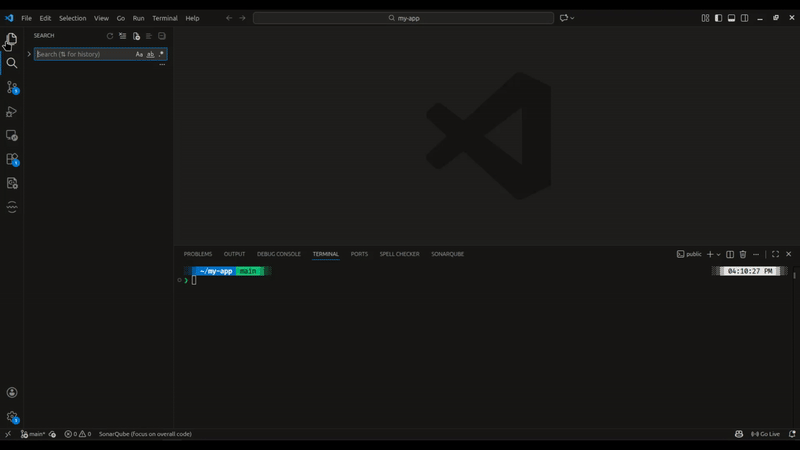The image size is (800, 450).
Task: Expand the Replace field chevron
Action: [x=29, y=54]
